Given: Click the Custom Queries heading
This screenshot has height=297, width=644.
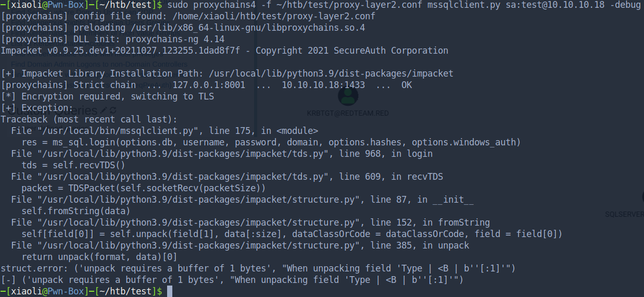Looking at the screenshot, I should [x=52, y=110].
